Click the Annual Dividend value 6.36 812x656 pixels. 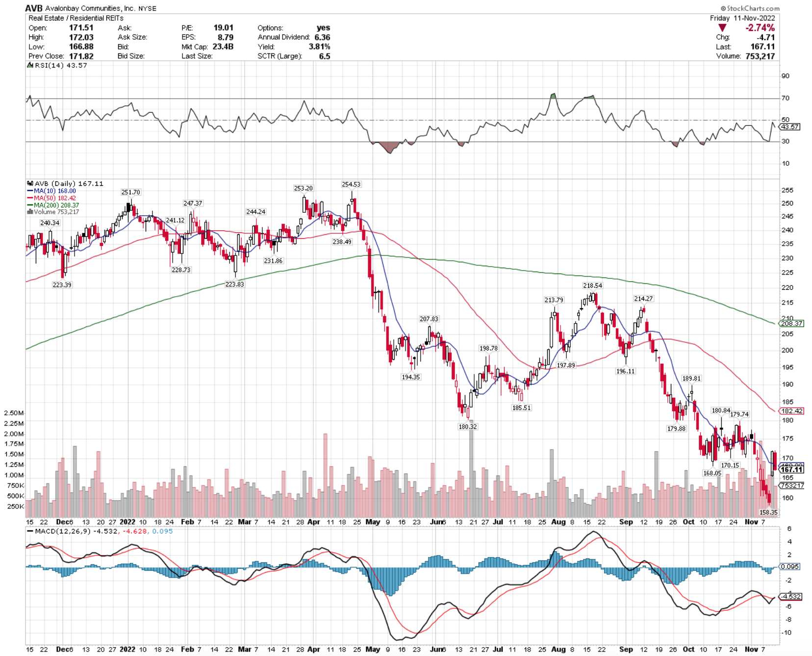coord(323,37)
